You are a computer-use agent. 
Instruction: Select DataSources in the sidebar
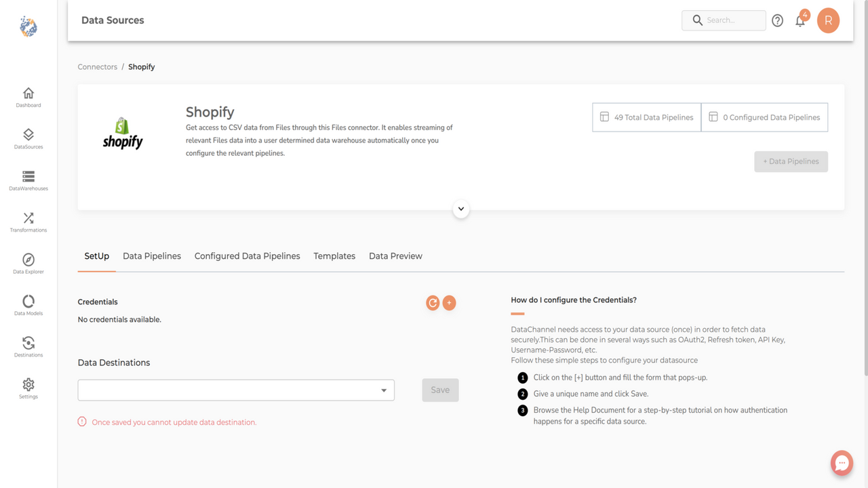coord(28,138)
